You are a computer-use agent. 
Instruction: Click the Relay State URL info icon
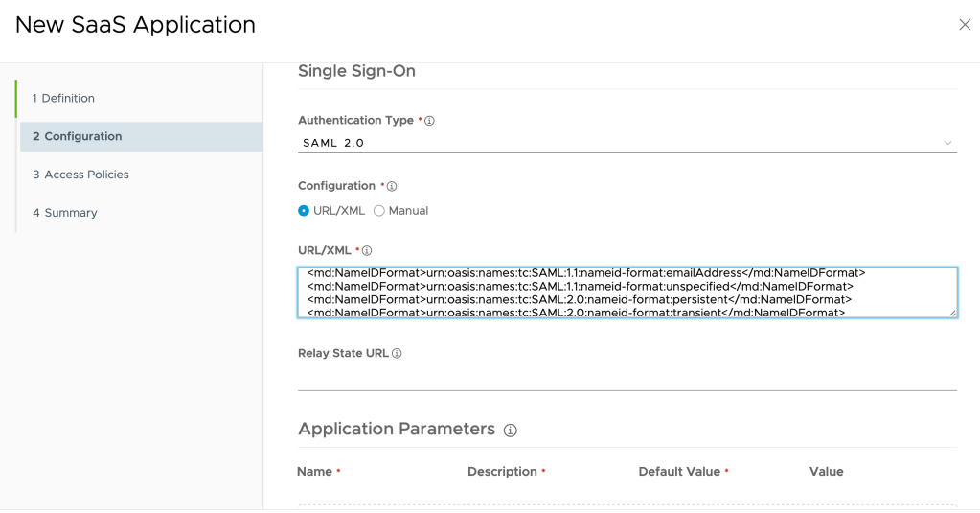(x=397, y=353)
